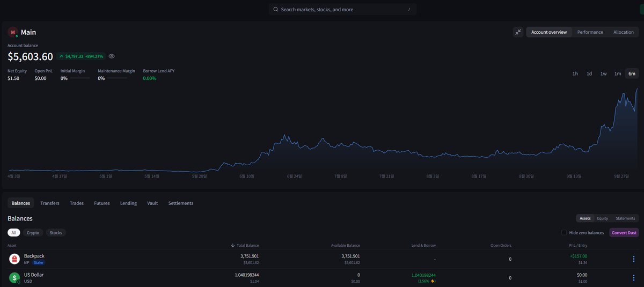Open the Transfers tab
This screenshot has height=287, width=644.
click(x=50, y=203)
